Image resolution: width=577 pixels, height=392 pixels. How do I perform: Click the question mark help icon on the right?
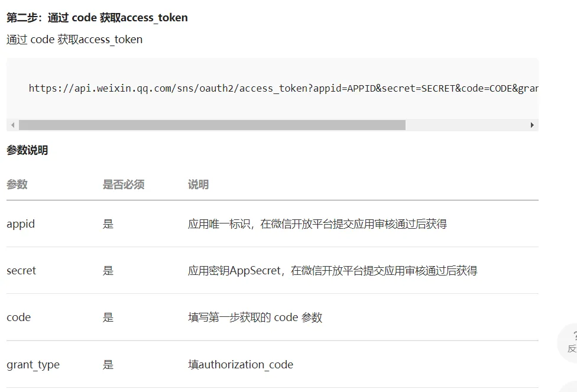click(574, 335)
